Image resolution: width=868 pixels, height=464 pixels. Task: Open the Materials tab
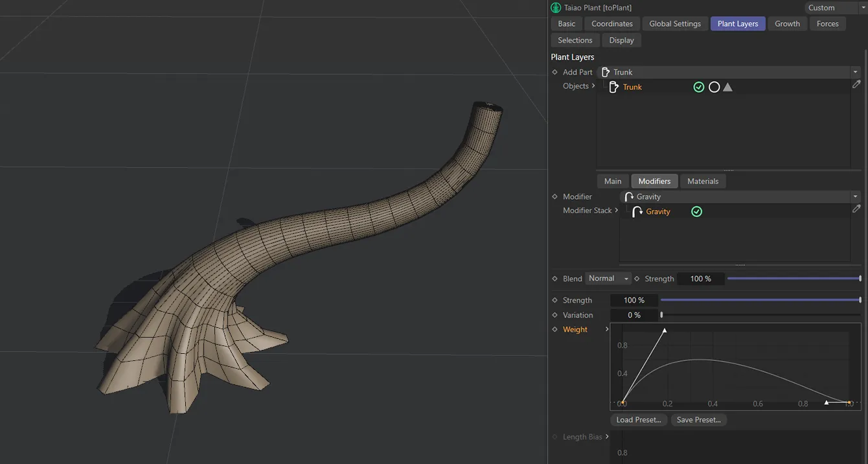tap(703, 181)
